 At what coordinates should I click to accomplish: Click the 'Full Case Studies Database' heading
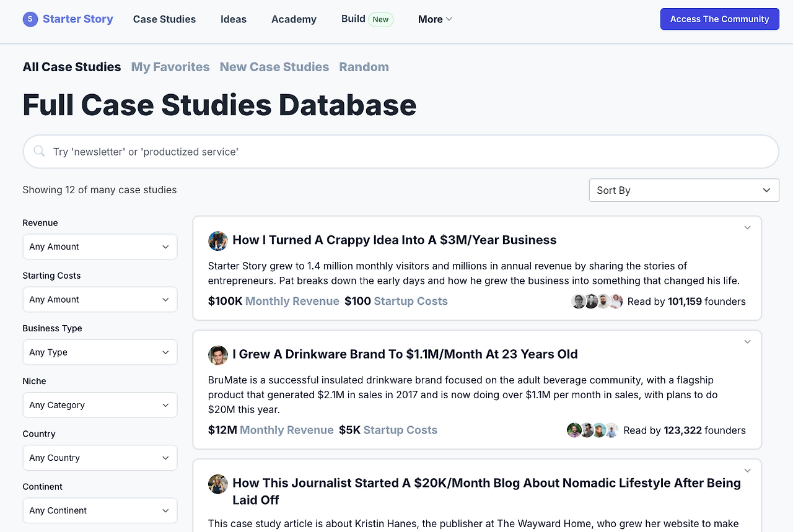pos(219,105)
